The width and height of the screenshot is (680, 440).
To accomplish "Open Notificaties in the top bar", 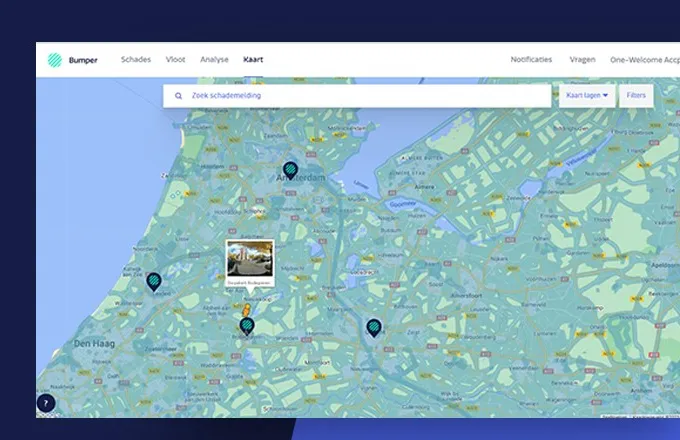I will pos(531,60).
